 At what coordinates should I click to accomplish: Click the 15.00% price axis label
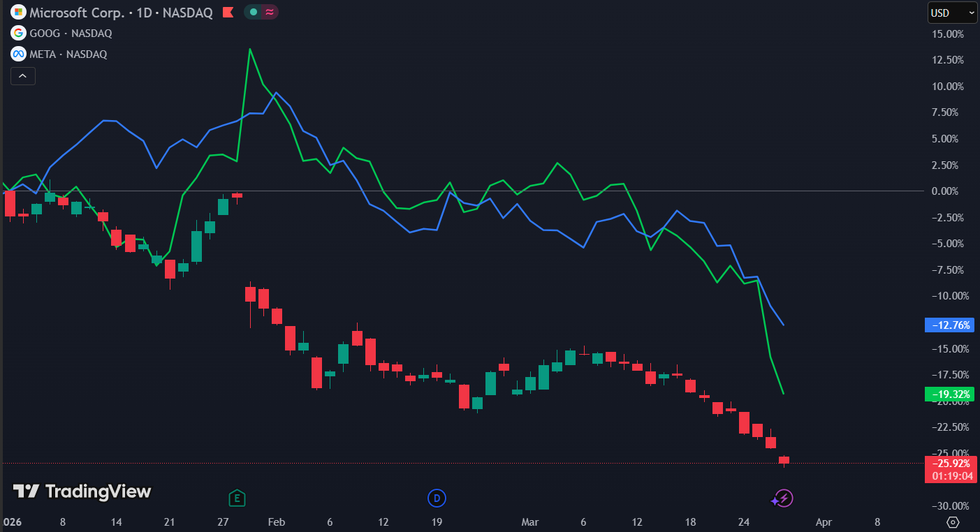(x=948, y=34)
